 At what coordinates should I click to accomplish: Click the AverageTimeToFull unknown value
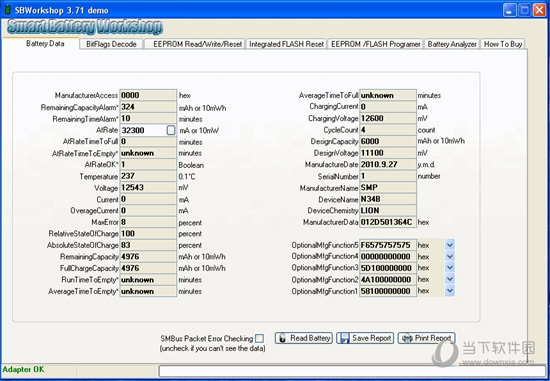(x=388, y=95)
